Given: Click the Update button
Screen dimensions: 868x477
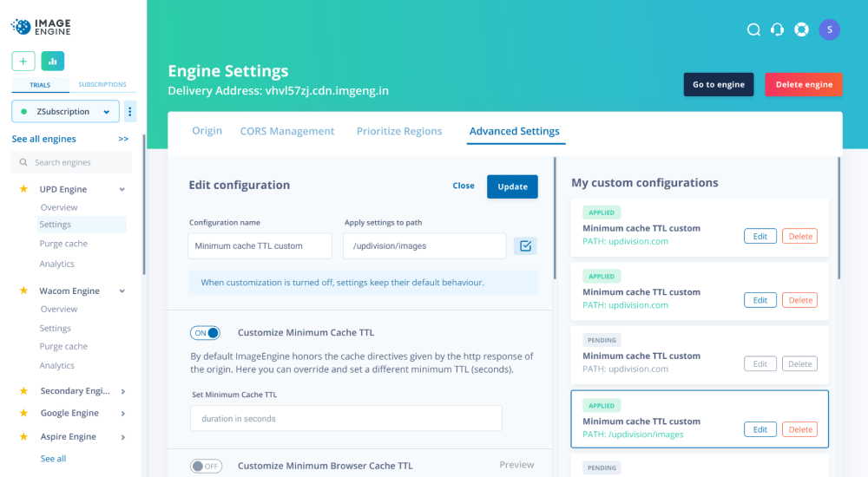Looking at the screenshot, I should 512,186.
